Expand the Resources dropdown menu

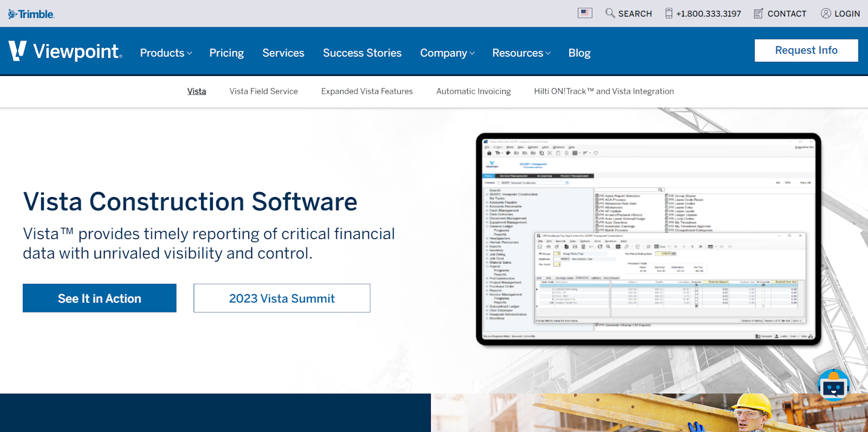pyautogui.click(x=521, y=53)
